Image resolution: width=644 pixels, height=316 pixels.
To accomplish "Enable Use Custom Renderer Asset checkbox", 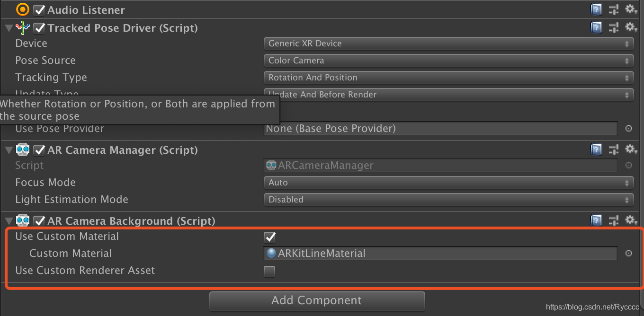I will (269, 271).
